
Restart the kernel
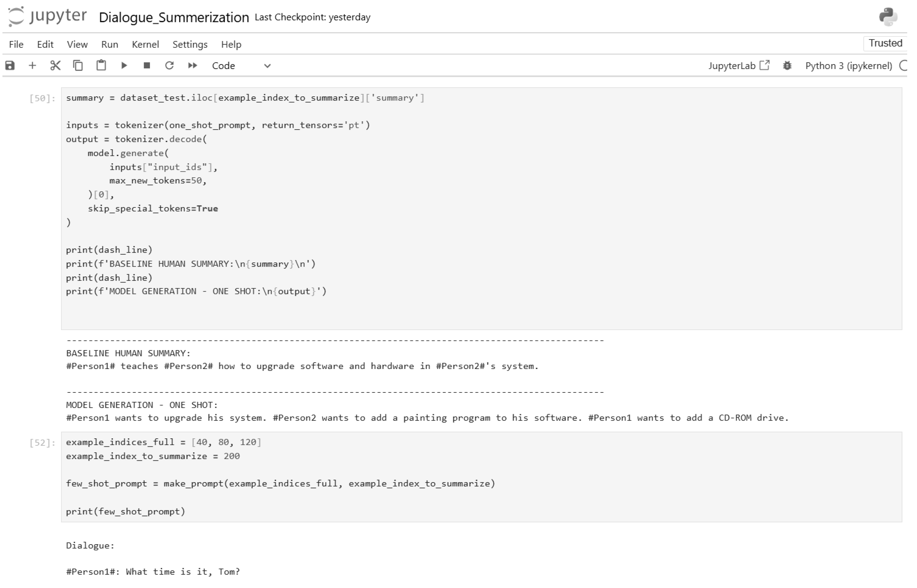pos(170,65)
